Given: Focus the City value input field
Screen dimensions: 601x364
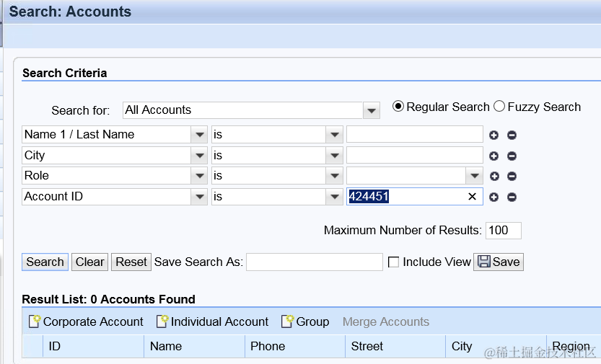Looking at the screenshot, I should coord(414,156).
